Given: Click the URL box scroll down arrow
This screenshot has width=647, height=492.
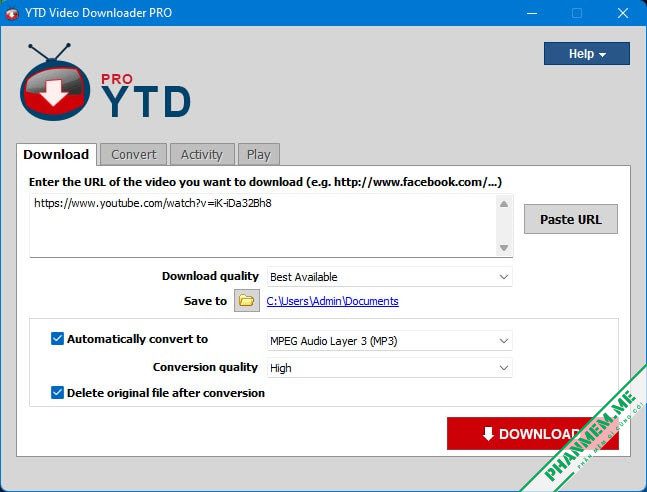Looking at the screenshot, I should (504, 248).
